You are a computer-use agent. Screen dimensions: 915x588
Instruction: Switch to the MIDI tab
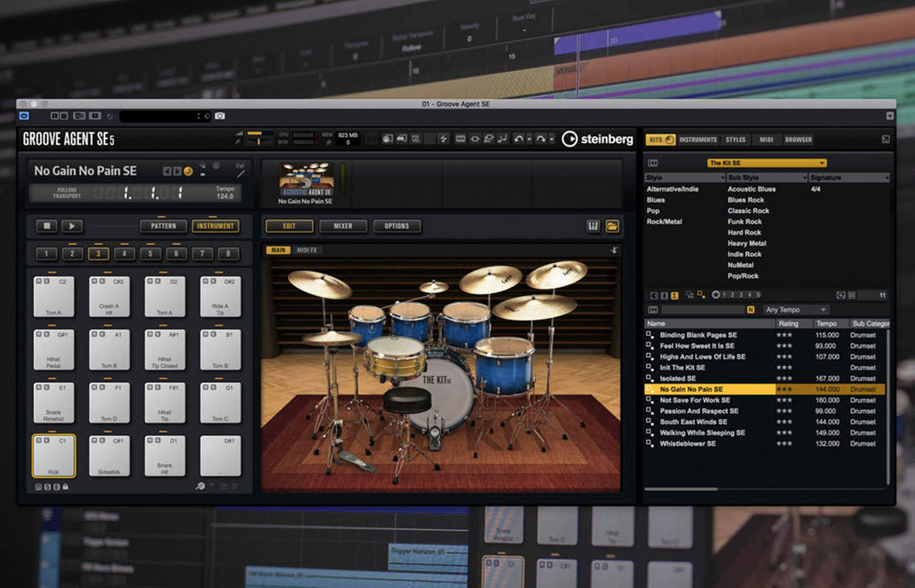pos(766,139)
